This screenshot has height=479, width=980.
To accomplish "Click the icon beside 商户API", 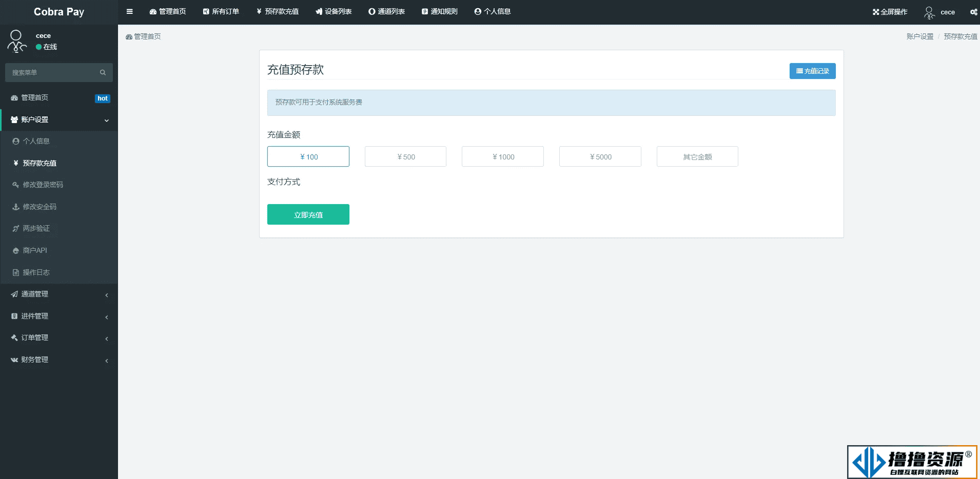I will point(16,251).
